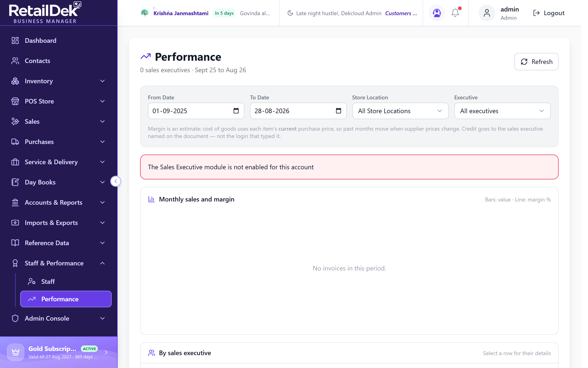
Task: Click the Krishna Janmashtami festival label
Action: coord(181,13)
